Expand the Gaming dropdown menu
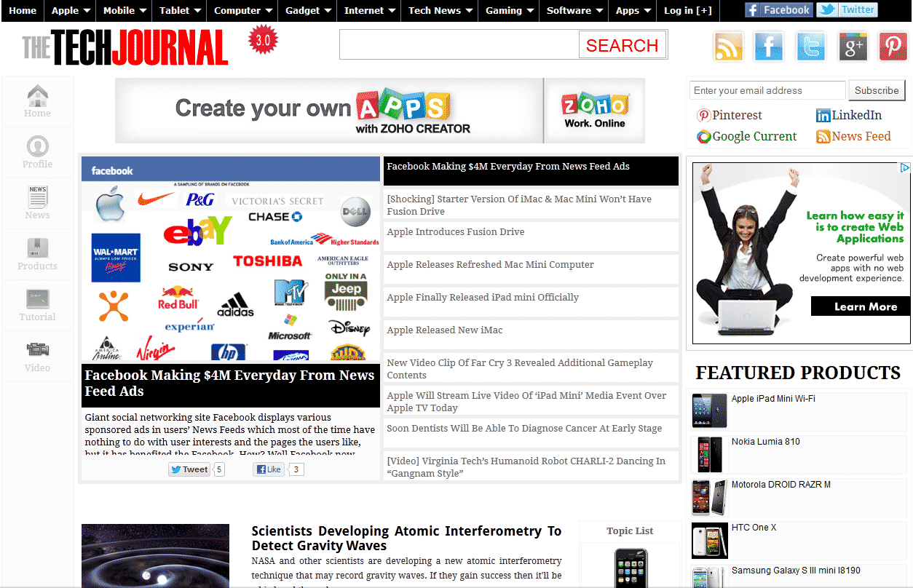Screen dimensions: 913x588 (x=509, y=10)
